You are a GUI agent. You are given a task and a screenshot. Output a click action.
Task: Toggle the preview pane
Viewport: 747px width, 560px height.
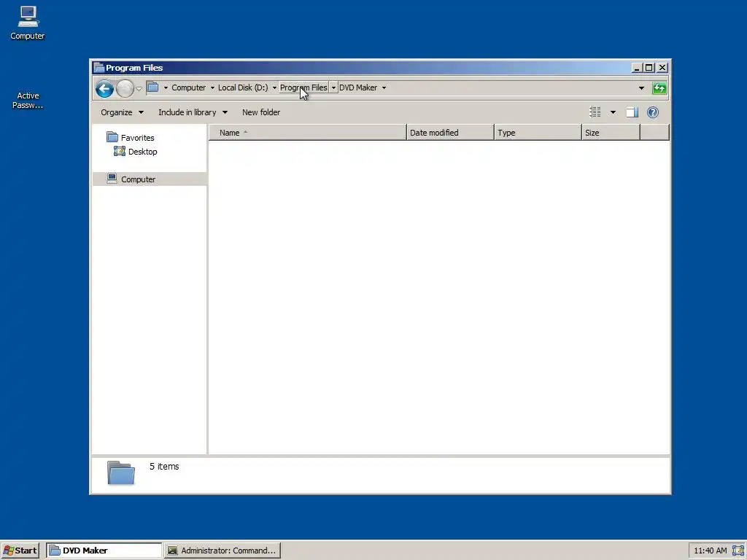[x=632, y=112]
